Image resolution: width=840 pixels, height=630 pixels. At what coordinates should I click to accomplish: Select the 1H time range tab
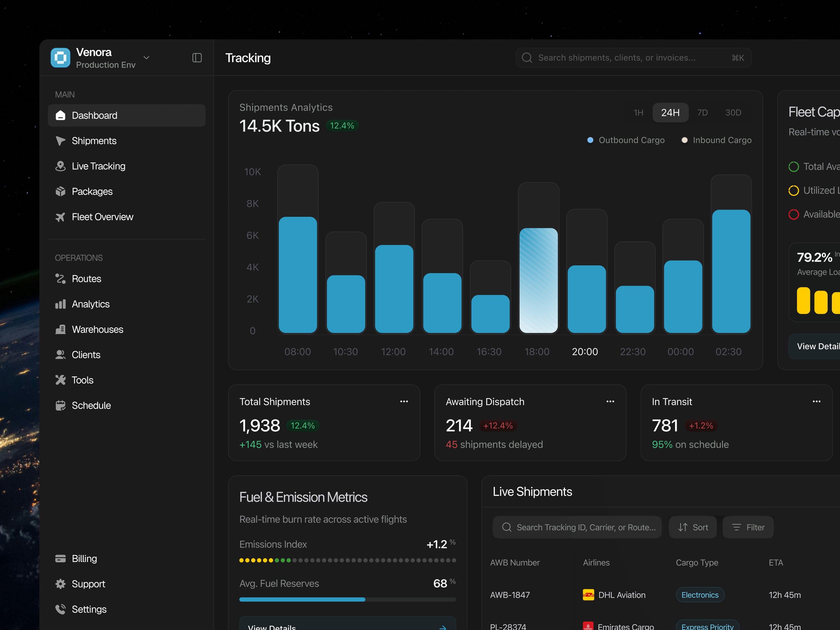[x=638, y=113]
